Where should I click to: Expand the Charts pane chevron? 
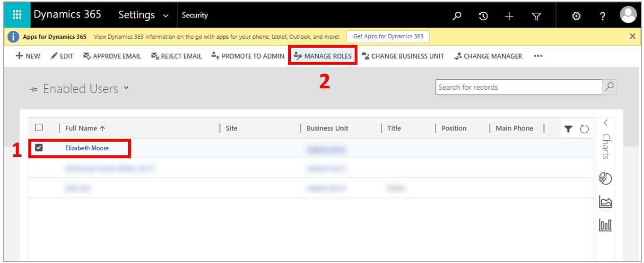606,123
